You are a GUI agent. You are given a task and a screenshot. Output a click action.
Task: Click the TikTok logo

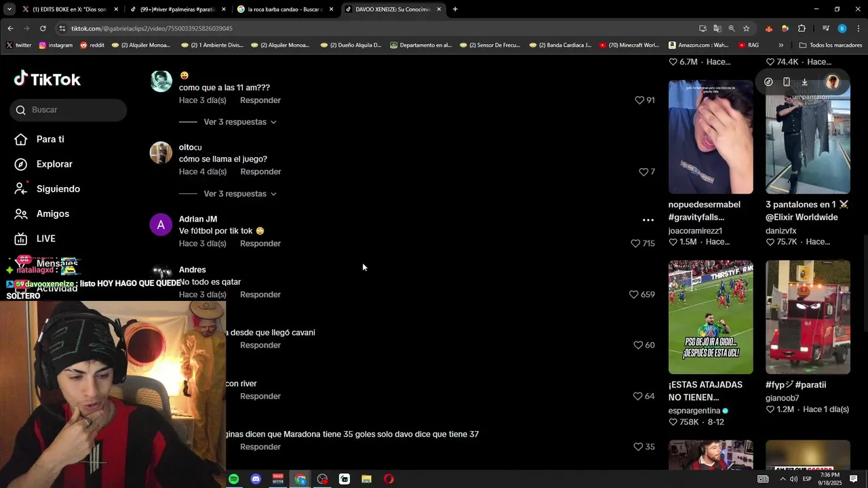[x=47, y=79]
